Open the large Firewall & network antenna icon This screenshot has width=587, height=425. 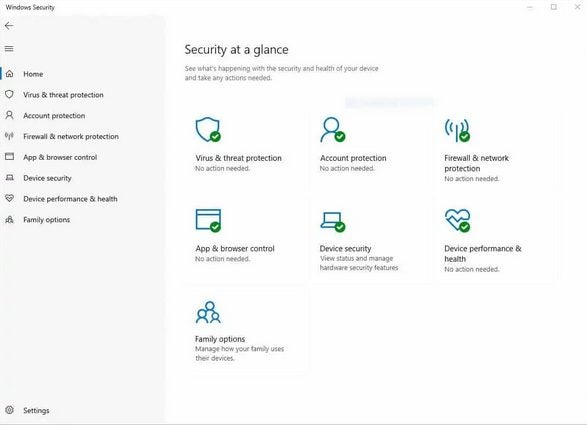(x=457, y=130)
